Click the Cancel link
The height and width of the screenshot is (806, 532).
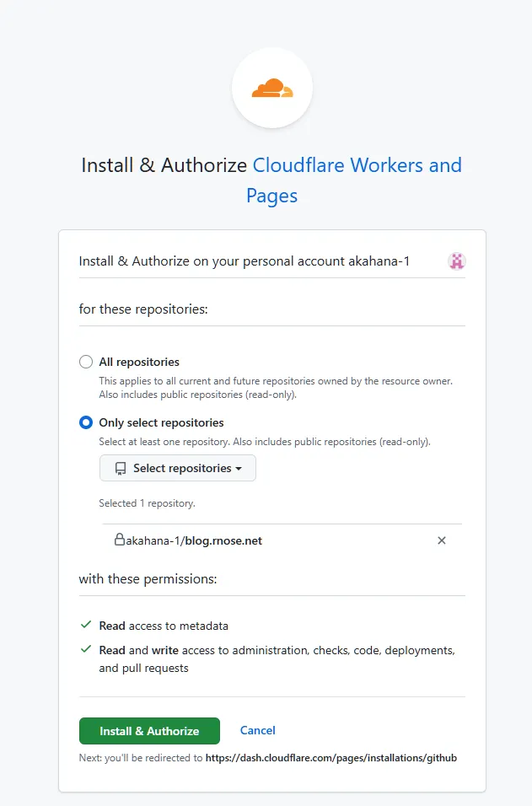[257, 731]
